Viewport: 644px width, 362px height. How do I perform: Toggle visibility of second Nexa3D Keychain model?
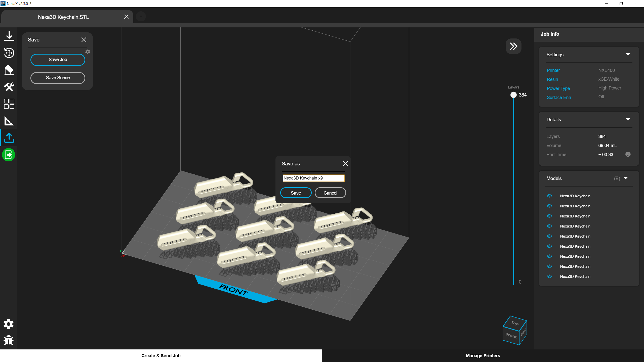tap(549, 206)
